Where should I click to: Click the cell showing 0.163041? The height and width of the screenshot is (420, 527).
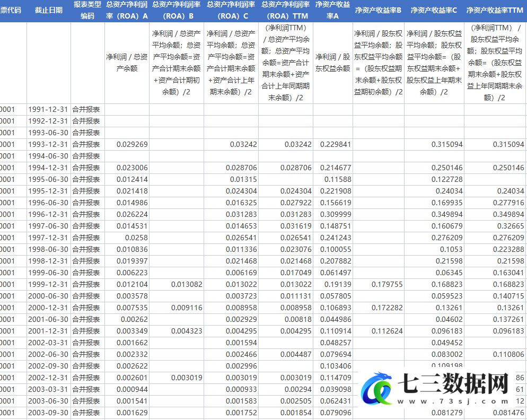[x=495, y=273]
